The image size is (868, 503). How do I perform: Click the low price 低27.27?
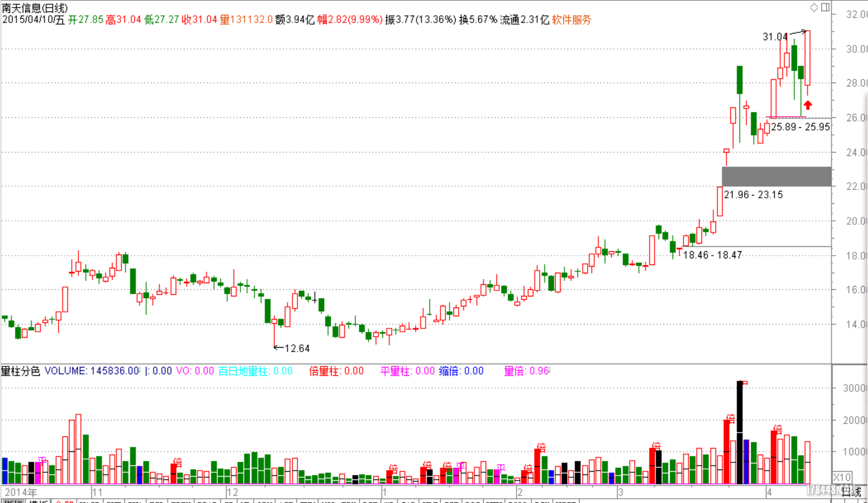click(161, 20)
